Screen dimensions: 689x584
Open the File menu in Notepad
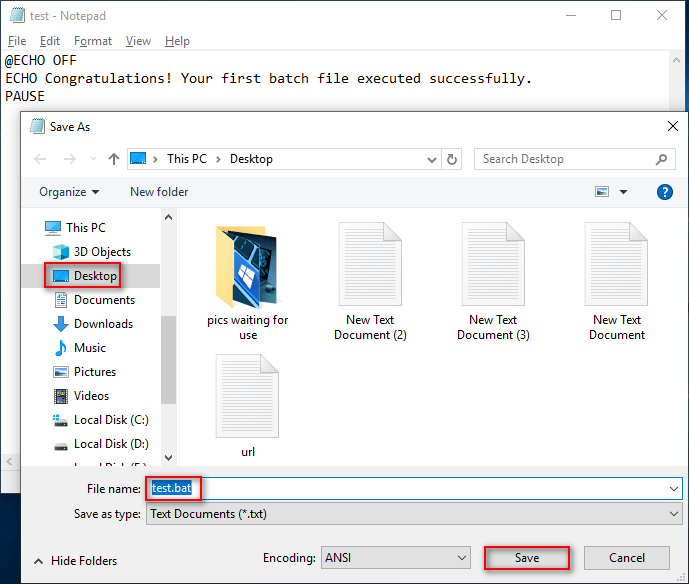(17, 41)
